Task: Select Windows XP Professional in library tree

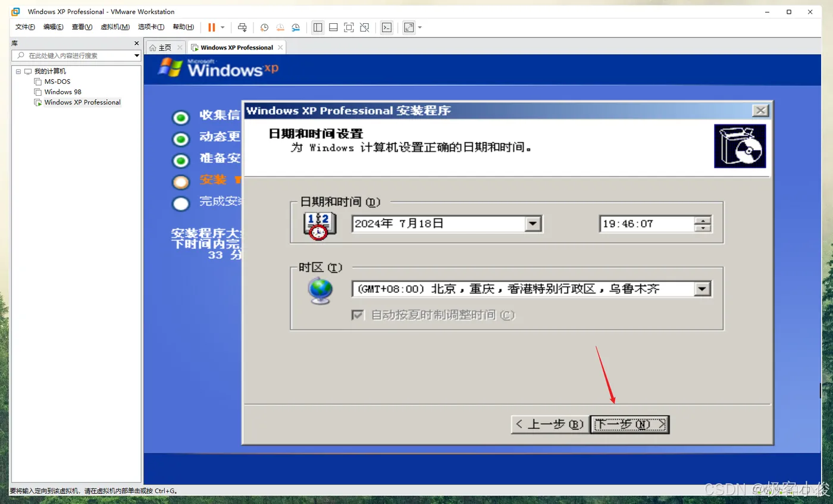Action: [x=82, y=102]
